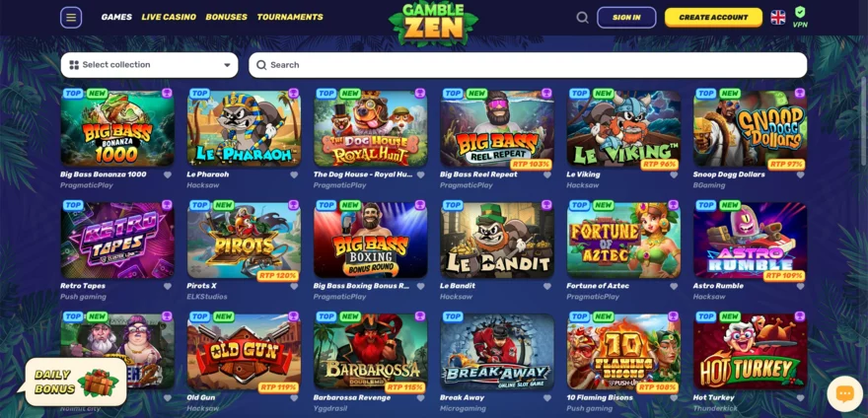Viewport: 868px width, 418px height.
Task: Open the Tournaments page
Action: coord(290,17)
